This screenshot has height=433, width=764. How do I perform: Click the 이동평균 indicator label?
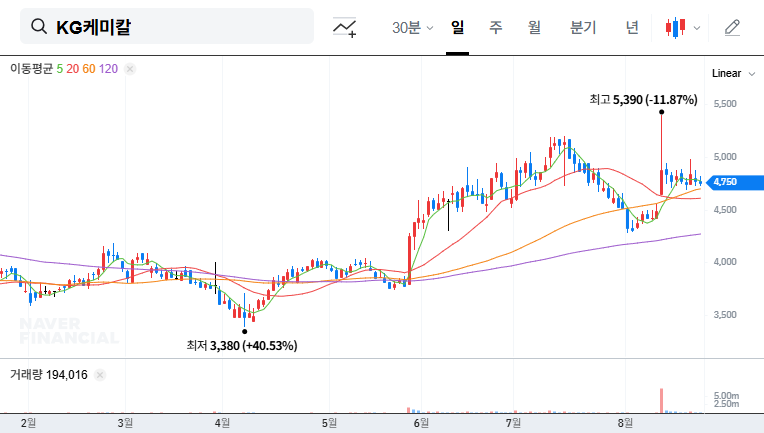31,69
